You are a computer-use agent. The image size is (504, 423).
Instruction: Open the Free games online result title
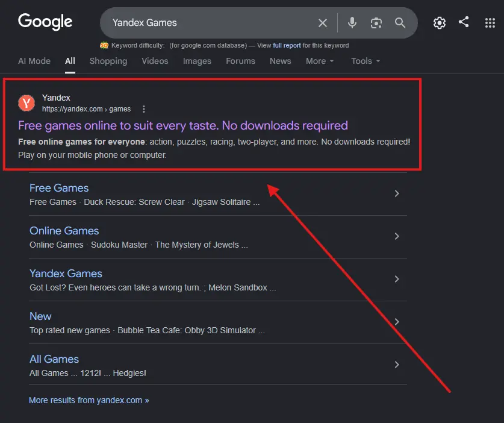tap(183, 125)
